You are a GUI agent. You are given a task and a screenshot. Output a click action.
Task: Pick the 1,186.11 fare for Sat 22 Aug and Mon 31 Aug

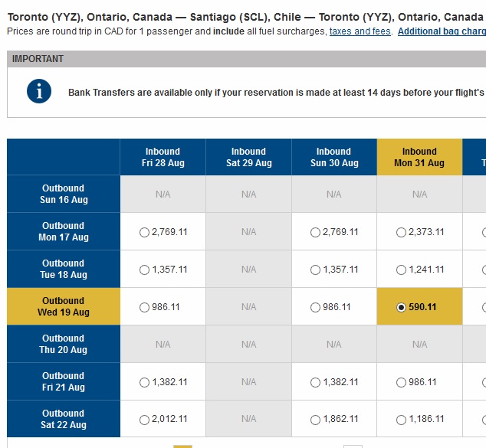pos(402,420)
